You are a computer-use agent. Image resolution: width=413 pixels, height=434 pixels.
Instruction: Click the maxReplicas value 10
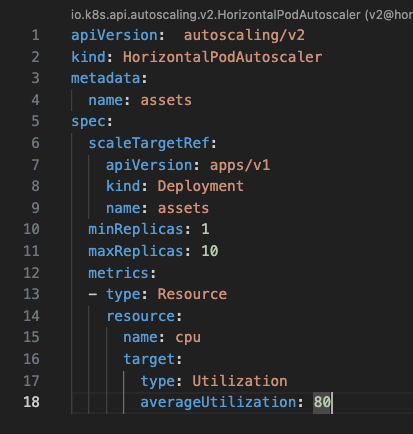[210, 251]
